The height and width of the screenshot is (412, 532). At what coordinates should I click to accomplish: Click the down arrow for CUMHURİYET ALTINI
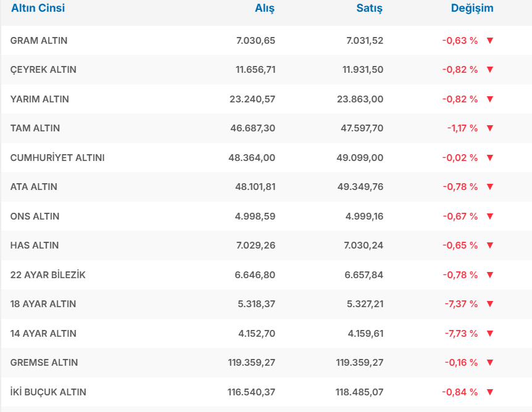[x=490, y=158]
